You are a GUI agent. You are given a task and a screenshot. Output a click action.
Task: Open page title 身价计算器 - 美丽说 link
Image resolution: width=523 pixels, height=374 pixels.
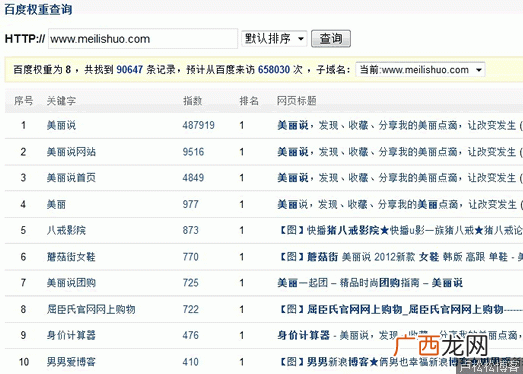pos(400,335)
